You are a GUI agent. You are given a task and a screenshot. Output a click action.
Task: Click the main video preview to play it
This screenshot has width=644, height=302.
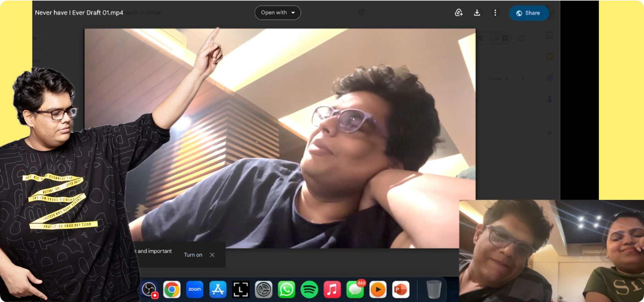coord(280,138)
